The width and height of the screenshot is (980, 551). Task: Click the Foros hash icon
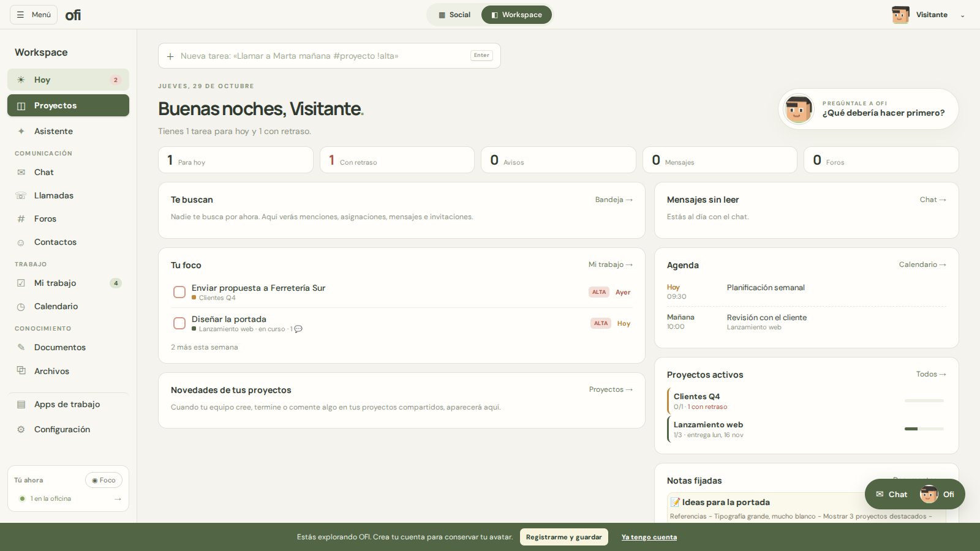click(x=21, y=219)
